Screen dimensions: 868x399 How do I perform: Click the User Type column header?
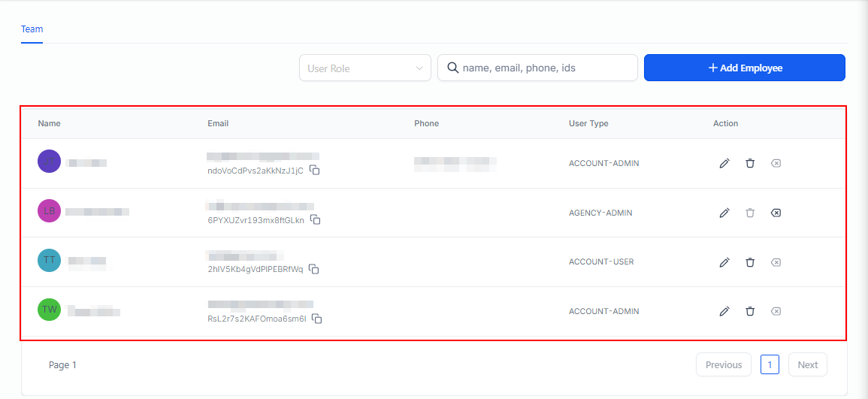588,123
